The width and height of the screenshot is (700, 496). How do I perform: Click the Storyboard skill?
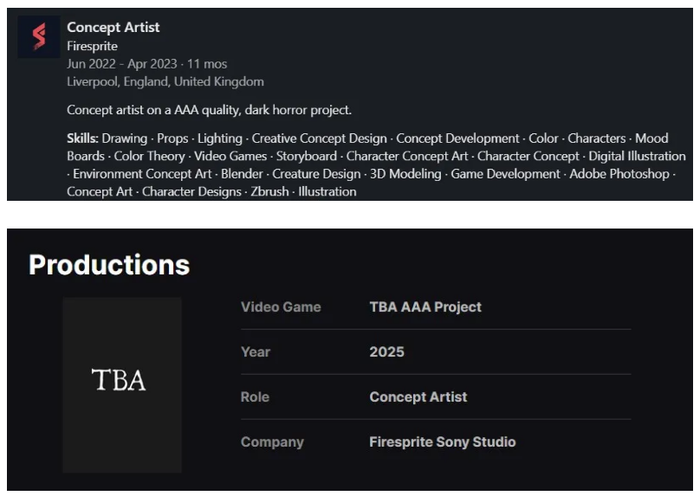tap(306, 156)
